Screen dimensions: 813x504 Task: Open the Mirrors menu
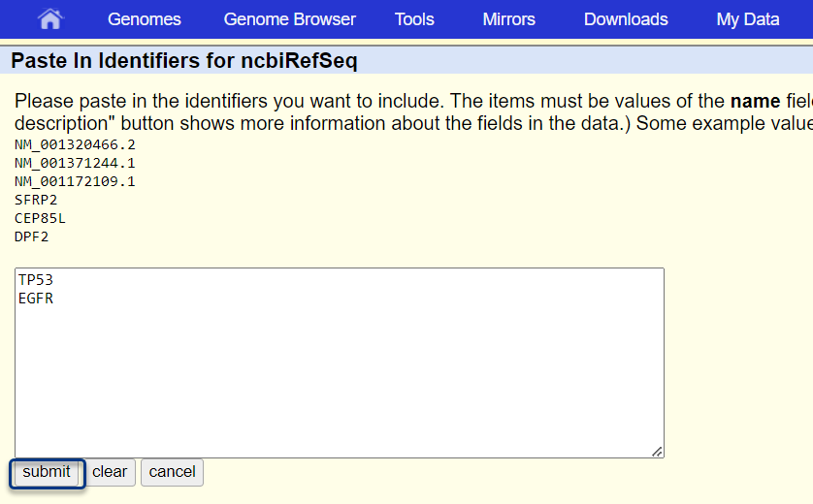tap(508, 19)
